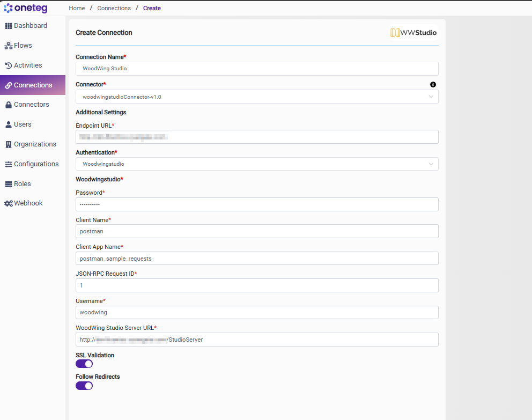Click the Follow Redirects label
Screen dimensions: 532x420
(98, 377)
